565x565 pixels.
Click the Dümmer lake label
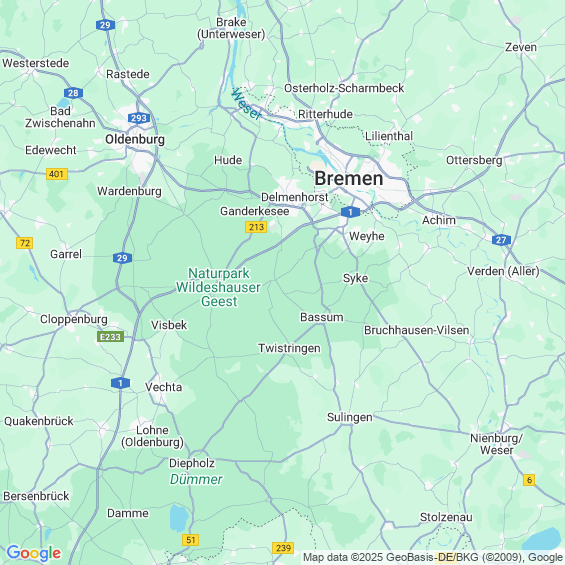196,479
